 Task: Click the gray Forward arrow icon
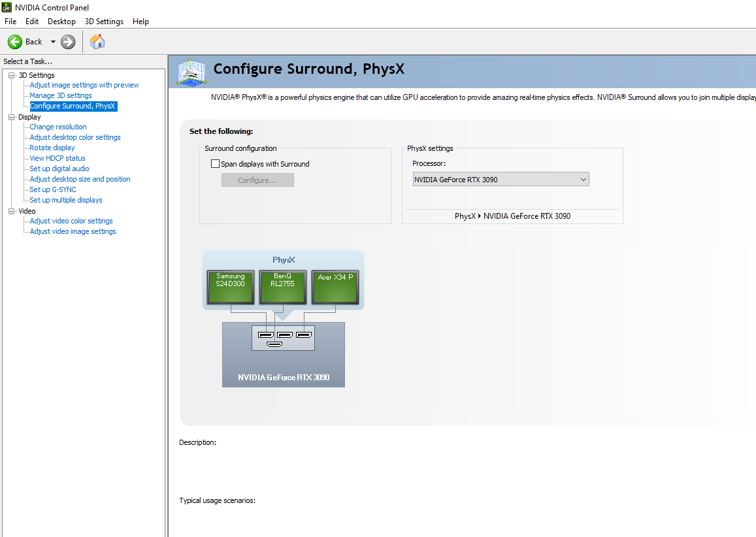[68, 42]
